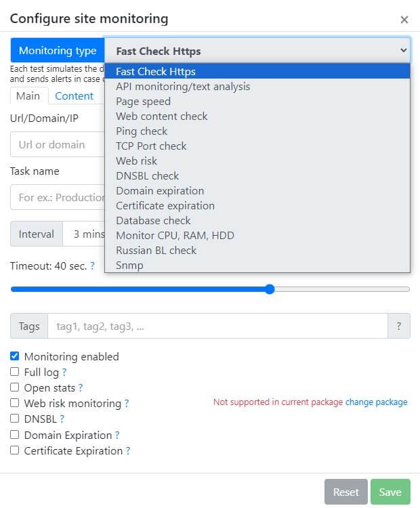Image resolution: width=420 pixels, height=508 pixels.
Task: Click the help icon next to Timeout
Action: (x=92, y=266)
